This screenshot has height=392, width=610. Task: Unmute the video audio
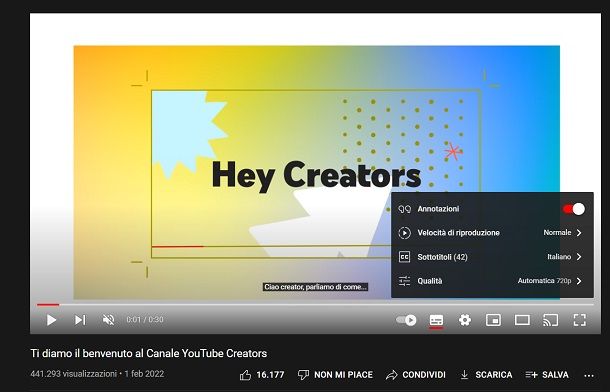tap(109, 320)
